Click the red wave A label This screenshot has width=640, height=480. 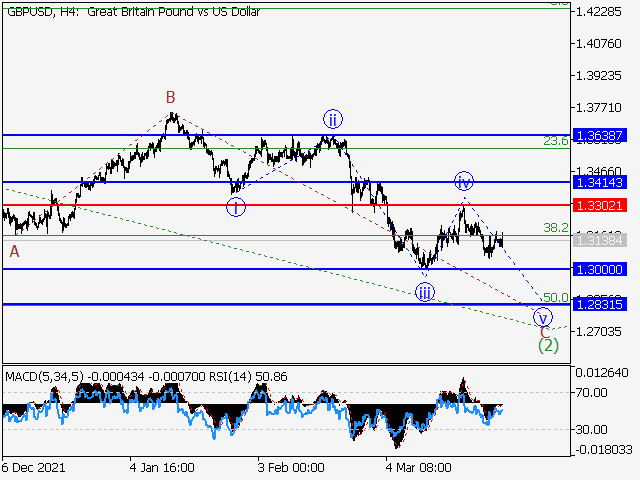tap(14, 251)
